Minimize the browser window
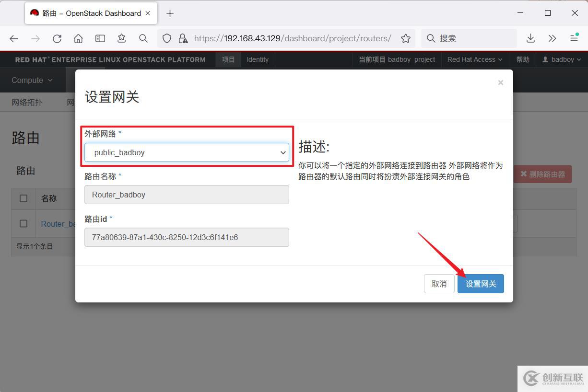The image size is (588, 392). pos(521,13)
